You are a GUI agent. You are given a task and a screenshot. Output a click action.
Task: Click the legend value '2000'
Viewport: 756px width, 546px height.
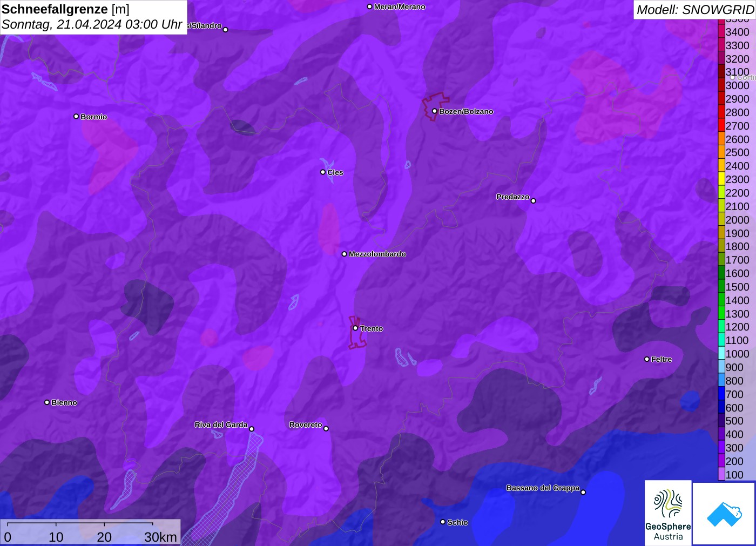point(737,220)
